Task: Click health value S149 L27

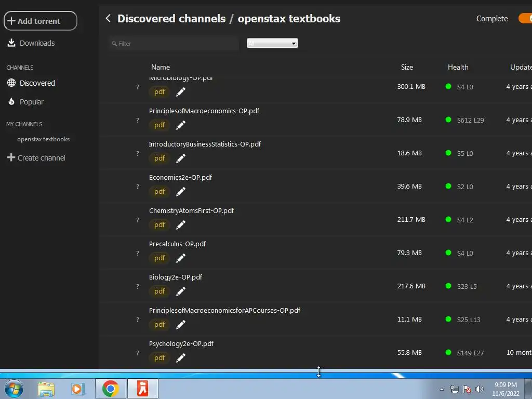Action: click(470, 353)
